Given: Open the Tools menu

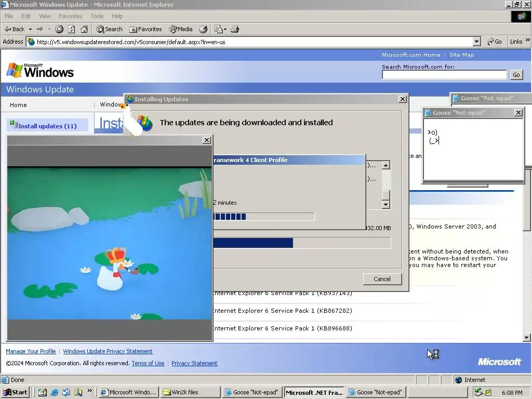Looking at the screenshot, I should pyautogui.click(x=97, y=16).
